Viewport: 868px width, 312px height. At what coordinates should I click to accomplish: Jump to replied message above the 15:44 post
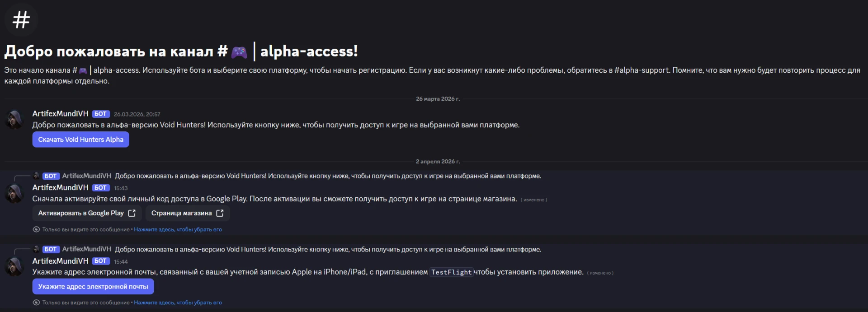[x=328, y=249]
